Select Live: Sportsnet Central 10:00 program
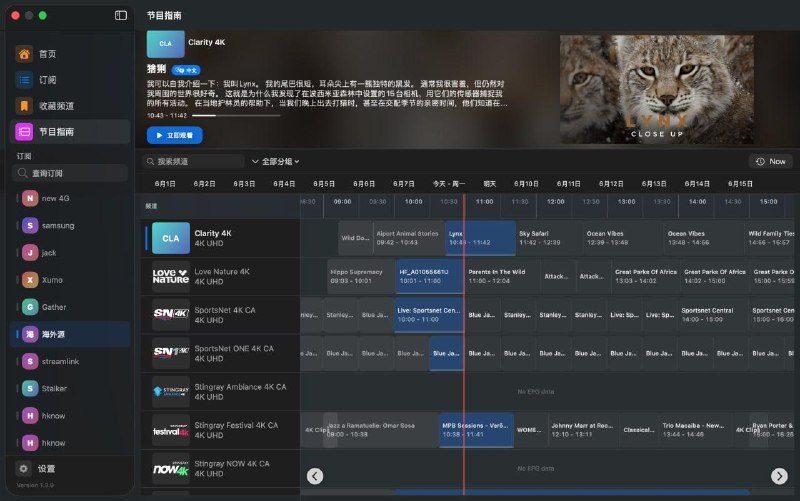This screenshot has height=501, width=800. click(429, 315)
